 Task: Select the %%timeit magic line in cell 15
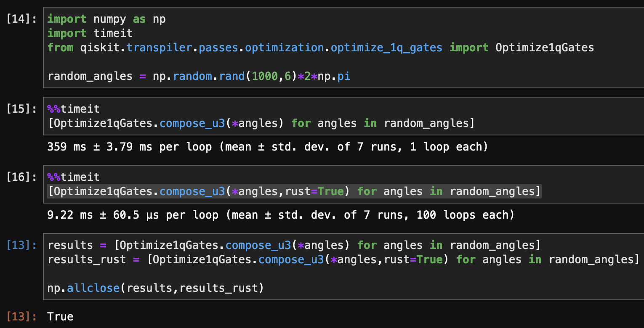(x=74, y=108)
